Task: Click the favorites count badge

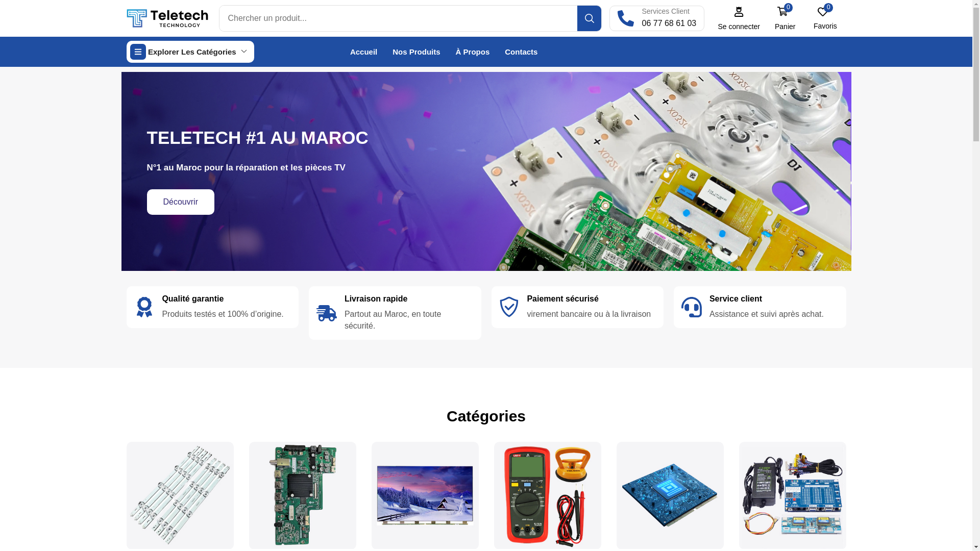Action: click(x=828, y=8)
